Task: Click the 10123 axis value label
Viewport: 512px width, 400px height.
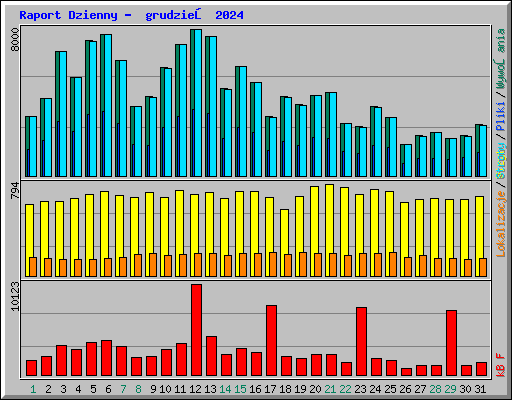Action: 15,296
